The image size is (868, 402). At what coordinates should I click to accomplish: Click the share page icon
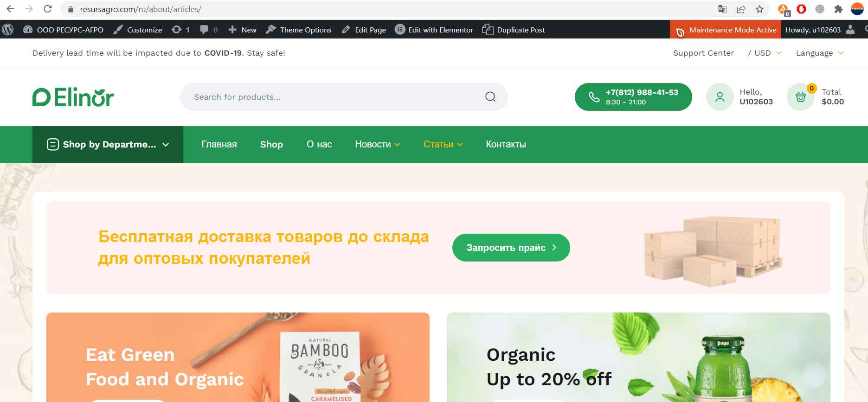pyautogui.click(x=741, y=9)
